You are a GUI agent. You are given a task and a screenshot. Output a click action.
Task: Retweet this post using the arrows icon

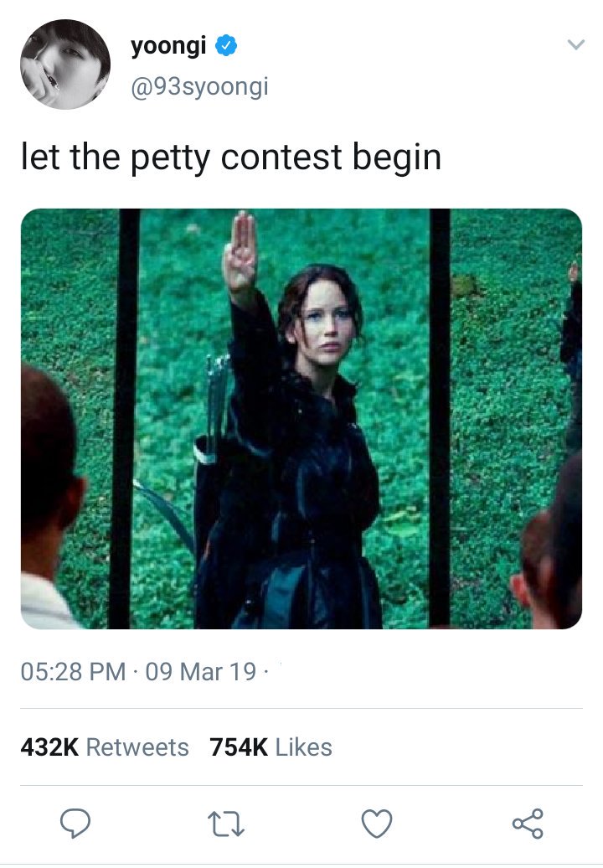tap(226, 824)
